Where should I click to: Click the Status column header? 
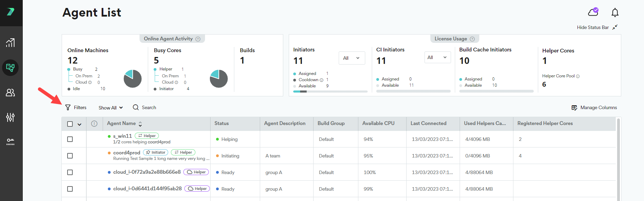click(x=222, y=123)
